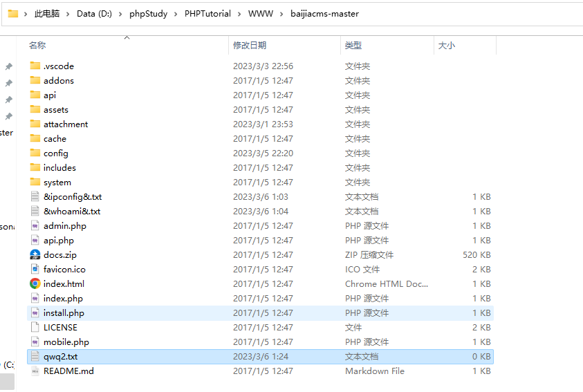Screen dimensions: 583x392
Task: Select the file name index.html
Action: click(x=64, y=284)
